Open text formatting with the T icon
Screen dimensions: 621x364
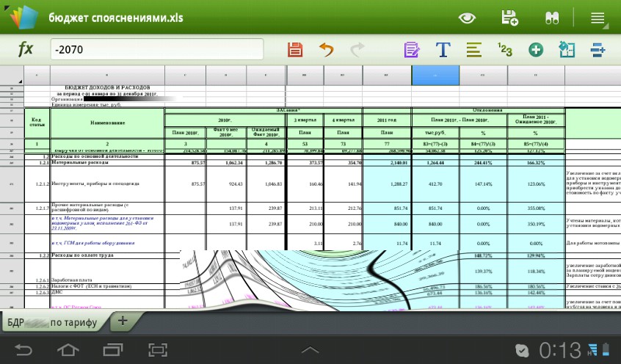[443, 50]
